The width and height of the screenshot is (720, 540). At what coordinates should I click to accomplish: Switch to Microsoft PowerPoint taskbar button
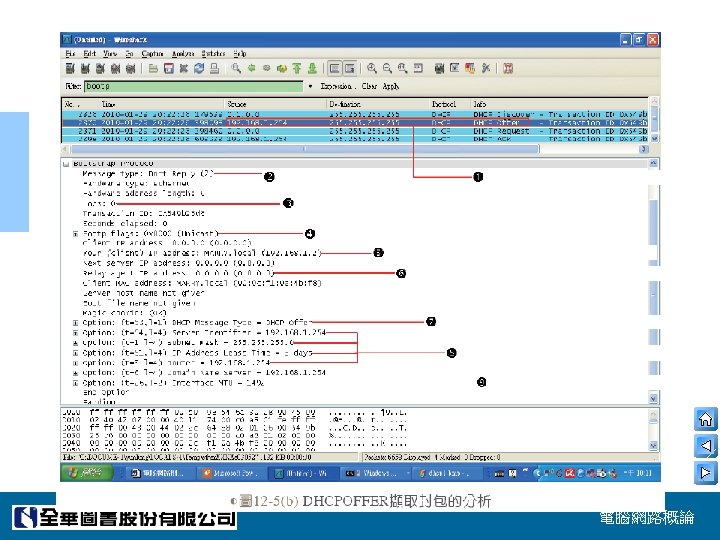230,473
